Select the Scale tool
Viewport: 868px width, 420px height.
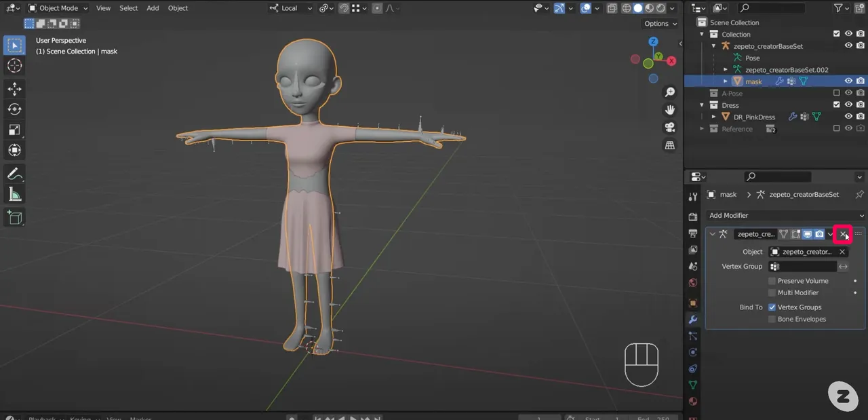14,130
